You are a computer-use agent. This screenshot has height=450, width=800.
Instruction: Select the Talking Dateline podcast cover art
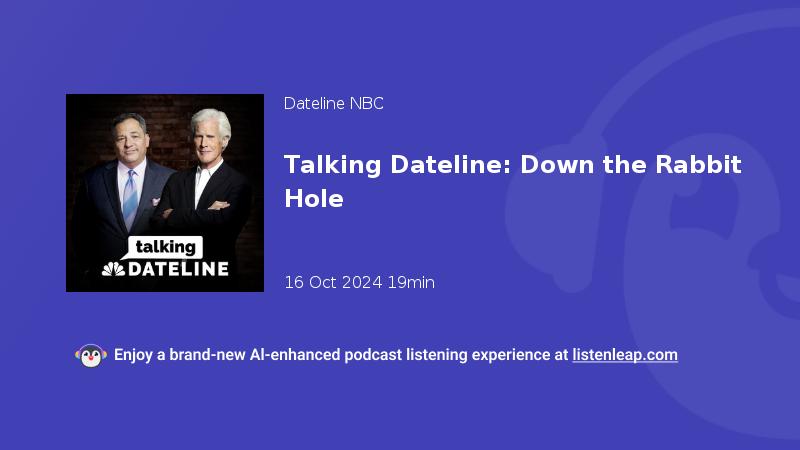(x=165, y=193)
